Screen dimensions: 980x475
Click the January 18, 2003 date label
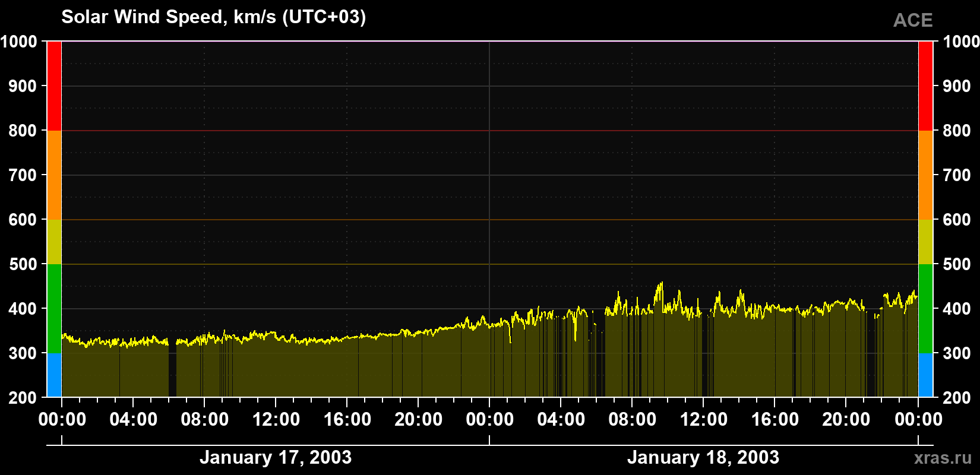[703, 457]
